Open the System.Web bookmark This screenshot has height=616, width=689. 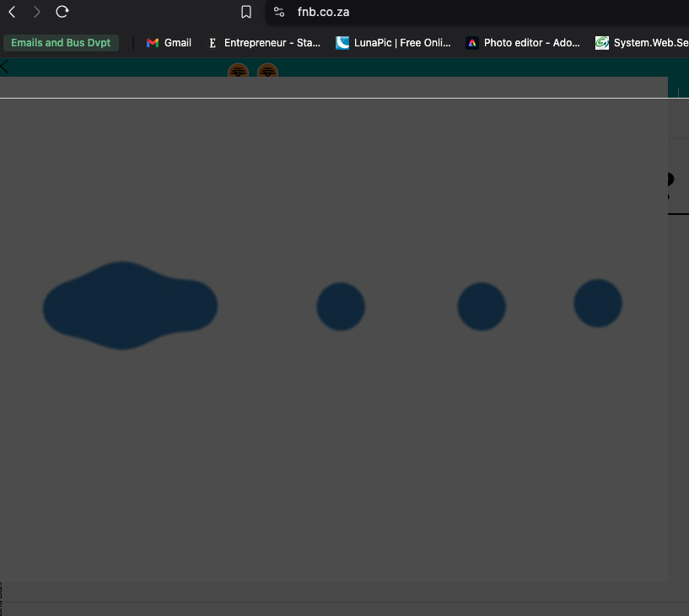pos(642,43)
